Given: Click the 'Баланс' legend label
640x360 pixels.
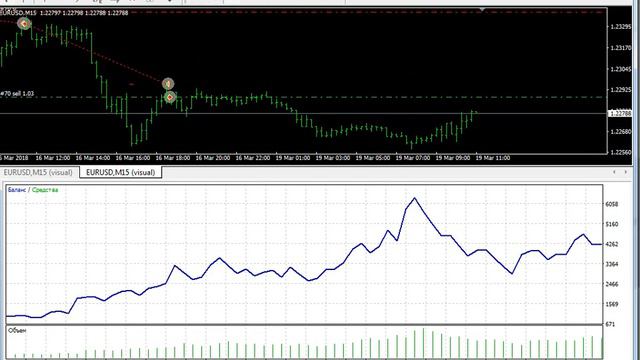Looking at the screenshot, I should click(17, 190).
